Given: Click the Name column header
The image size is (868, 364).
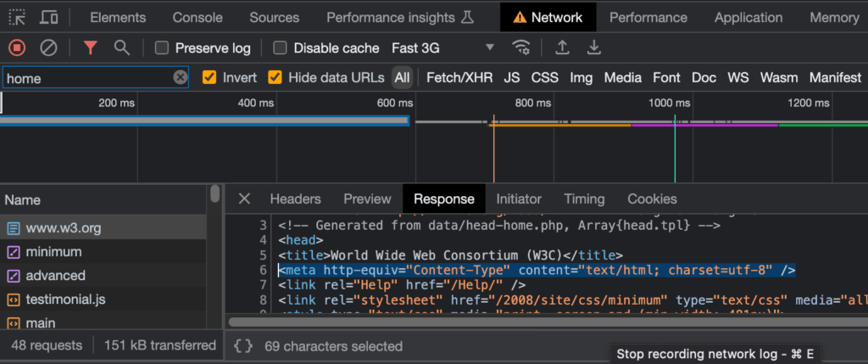Looking at the screenshot, I should pos(103,199).
